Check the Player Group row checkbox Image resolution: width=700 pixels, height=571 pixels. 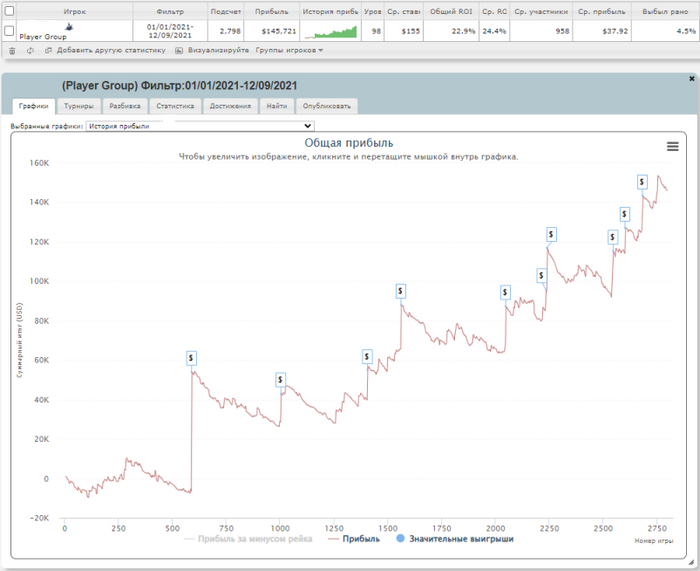(9, 31)
